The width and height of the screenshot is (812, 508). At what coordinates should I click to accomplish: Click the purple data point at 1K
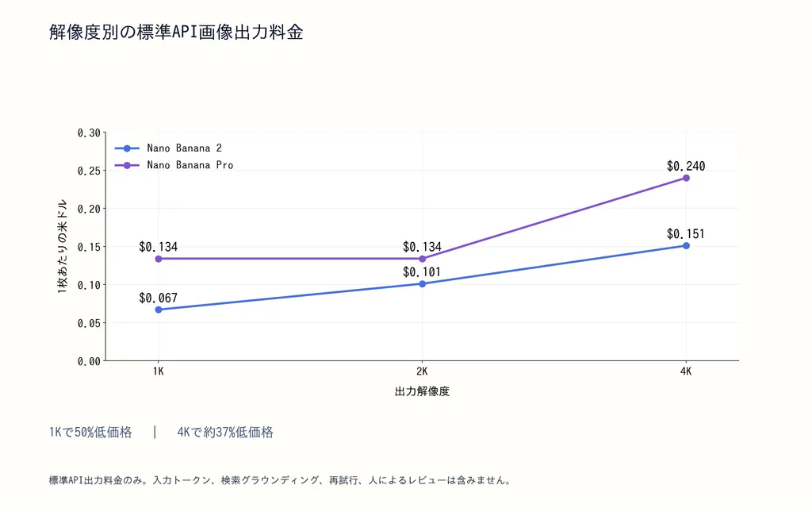(x=159, y=259)
